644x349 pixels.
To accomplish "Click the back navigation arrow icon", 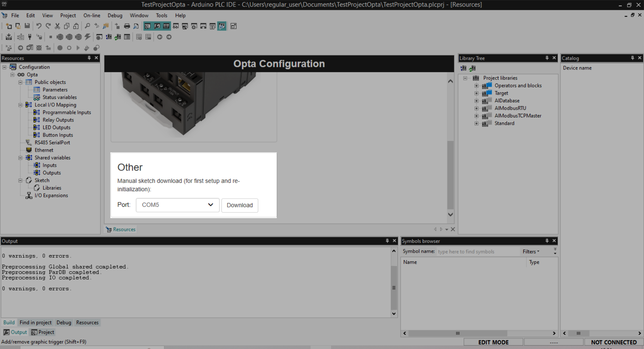I will (160, 37).
